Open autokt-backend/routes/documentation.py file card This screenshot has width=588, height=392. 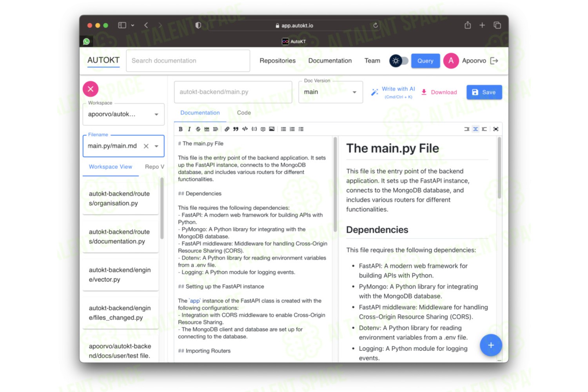click(121, 236)
